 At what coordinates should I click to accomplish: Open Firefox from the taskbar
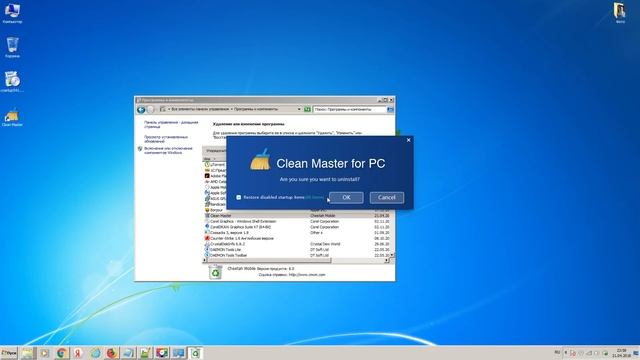(x=112, y=353)
